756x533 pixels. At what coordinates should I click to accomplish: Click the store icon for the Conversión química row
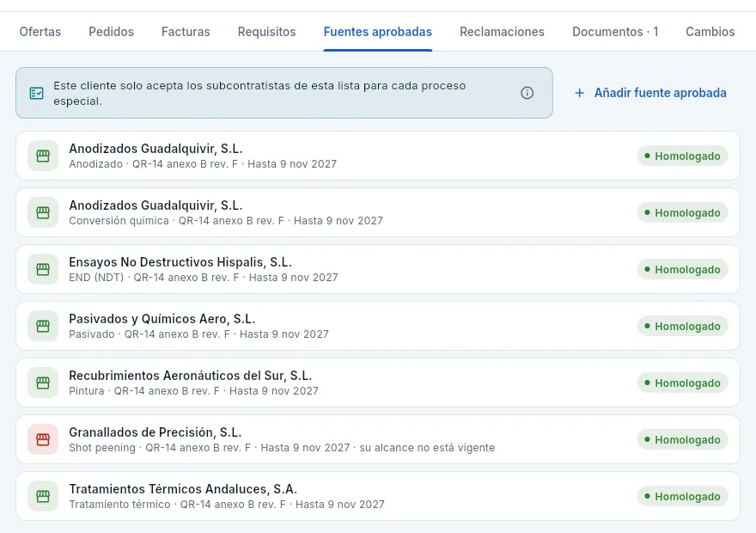point(43,212)
